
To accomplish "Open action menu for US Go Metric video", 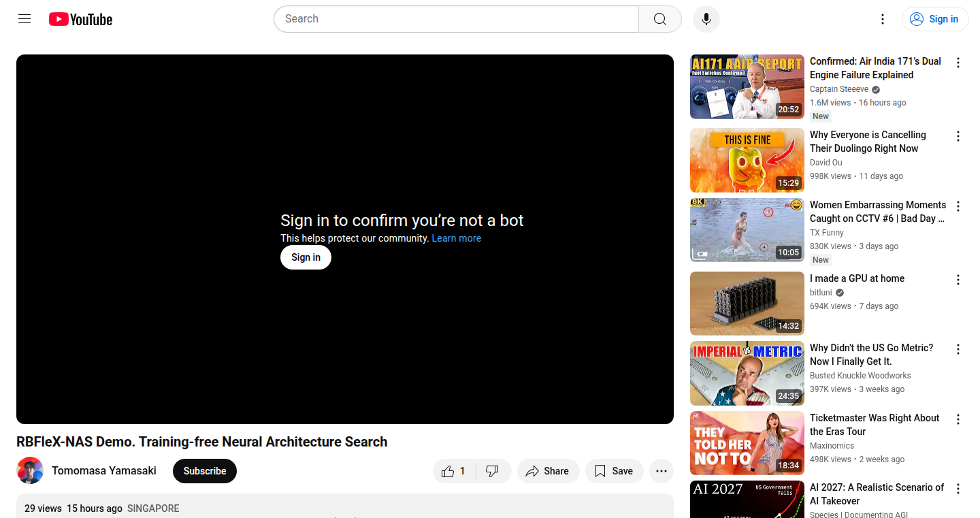I will click(958, 349).
